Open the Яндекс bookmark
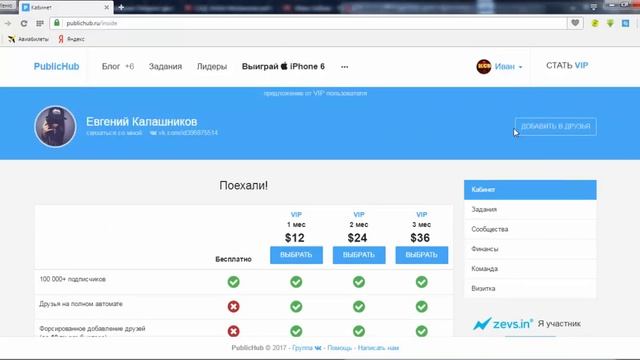This screenshot has height=360, width=640. (71, 39)
